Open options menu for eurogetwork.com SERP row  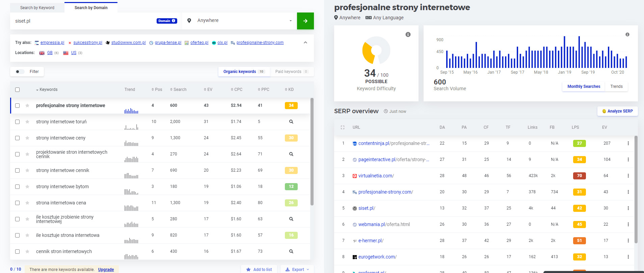point(628,257)
